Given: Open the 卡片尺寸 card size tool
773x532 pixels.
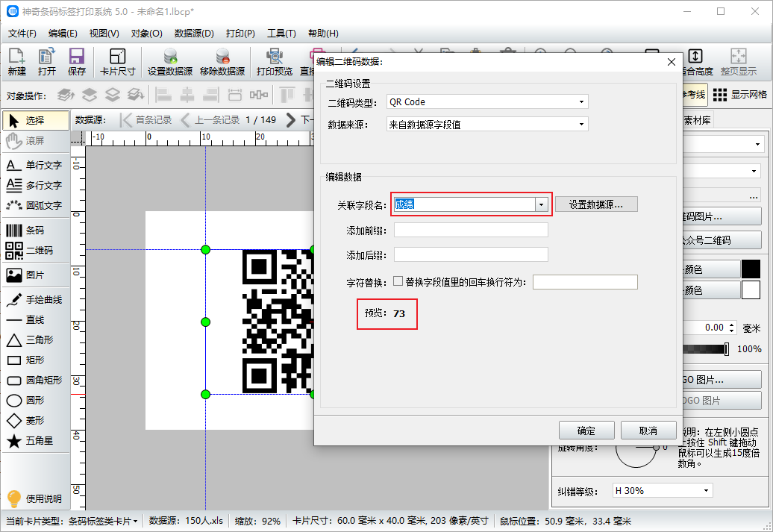Looking at the screenshot, I should click(117, 62).
